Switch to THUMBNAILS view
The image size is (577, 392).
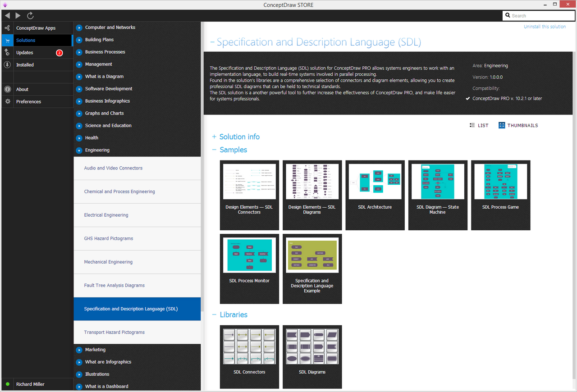[x=518, y=125]
